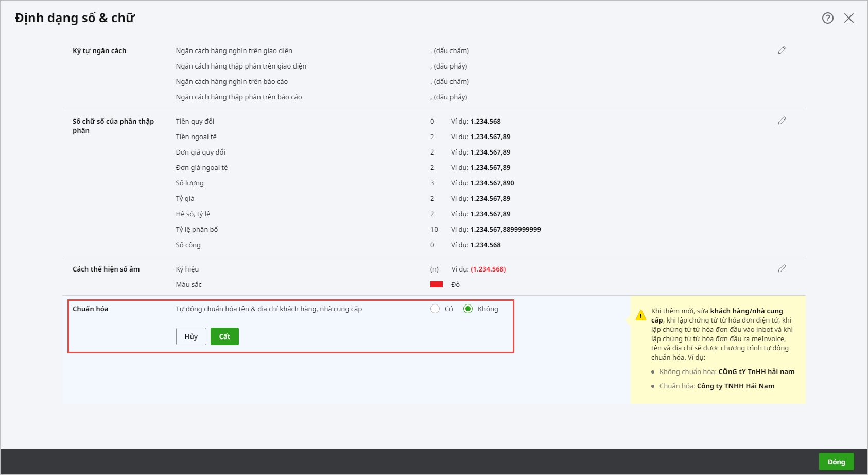This screenshot has height=475, width=868.
Task: Select the Số lượng row label
Action: [190, 183]
